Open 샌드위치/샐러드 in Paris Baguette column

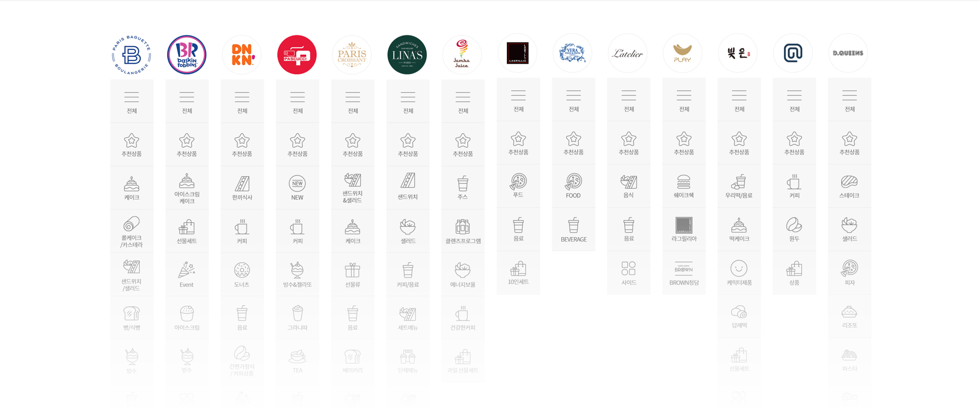pos(132,275)
